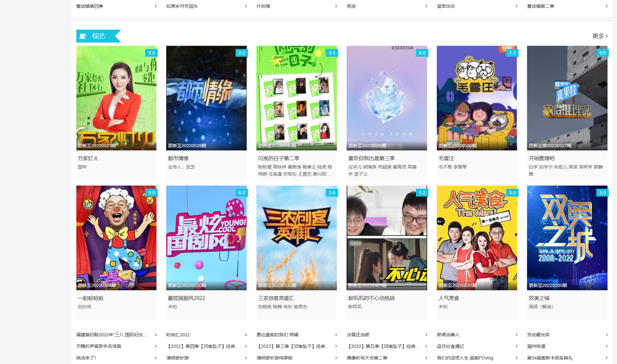This screenshot has height=364, width=617.
Task: Open the 新闻当事人 list entry
Action: coord(448,335)
